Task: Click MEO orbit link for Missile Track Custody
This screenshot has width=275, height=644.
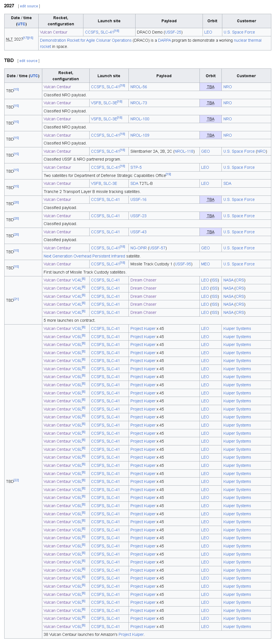Action: tap(205, 264)
